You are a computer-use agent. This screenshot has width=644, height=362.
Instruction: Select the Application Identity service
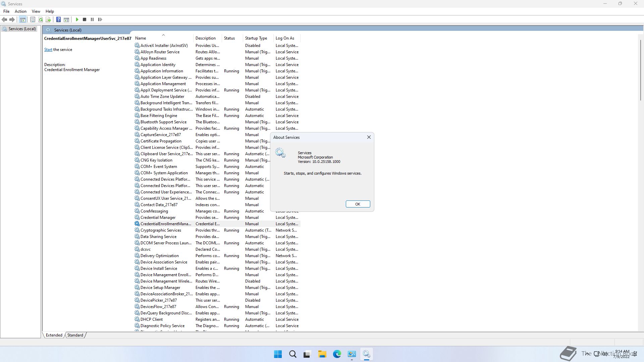(x=217, y=64)
